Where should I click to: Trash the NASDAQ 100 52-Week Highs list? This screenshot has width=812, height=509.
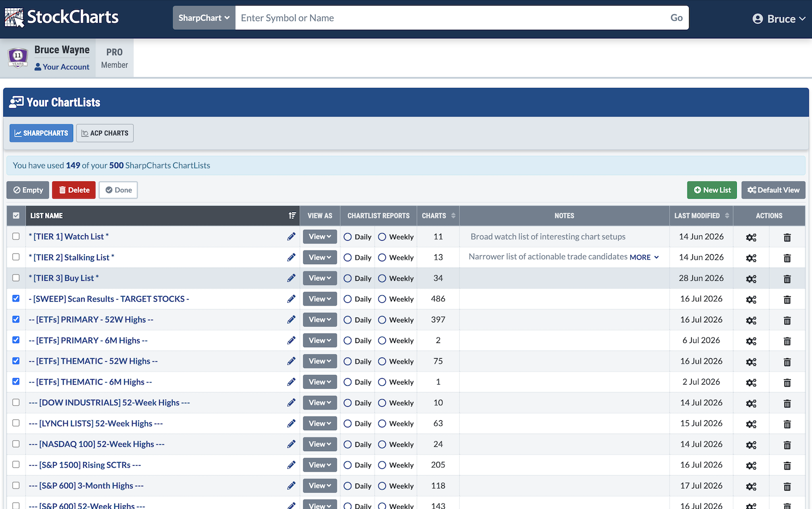pyautogui.click(x=787, y=445)
